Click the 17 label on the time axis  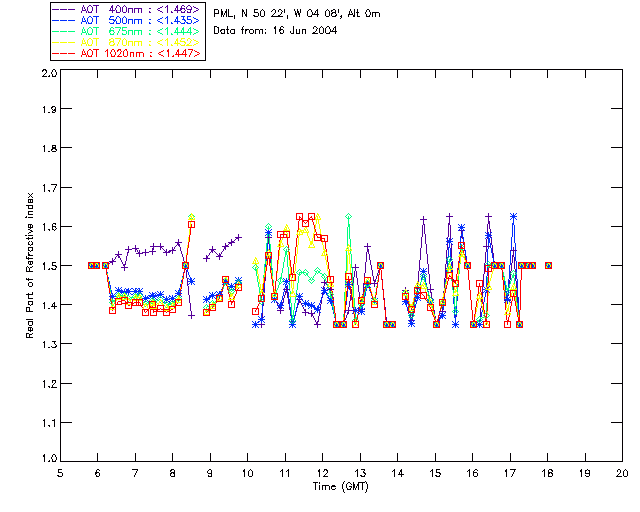click(x=510, y=473)
